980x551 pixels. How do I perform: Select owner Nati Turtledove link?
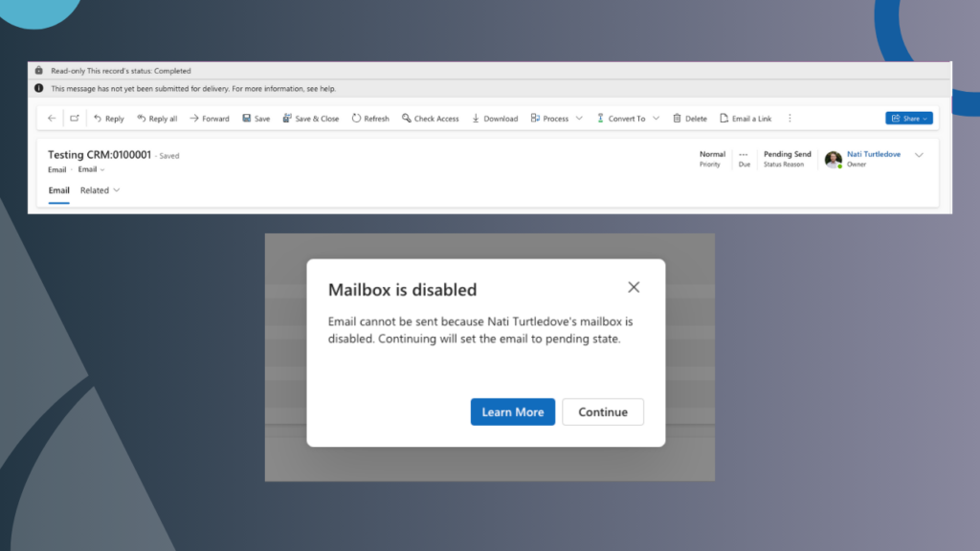(x=874, y=153)
